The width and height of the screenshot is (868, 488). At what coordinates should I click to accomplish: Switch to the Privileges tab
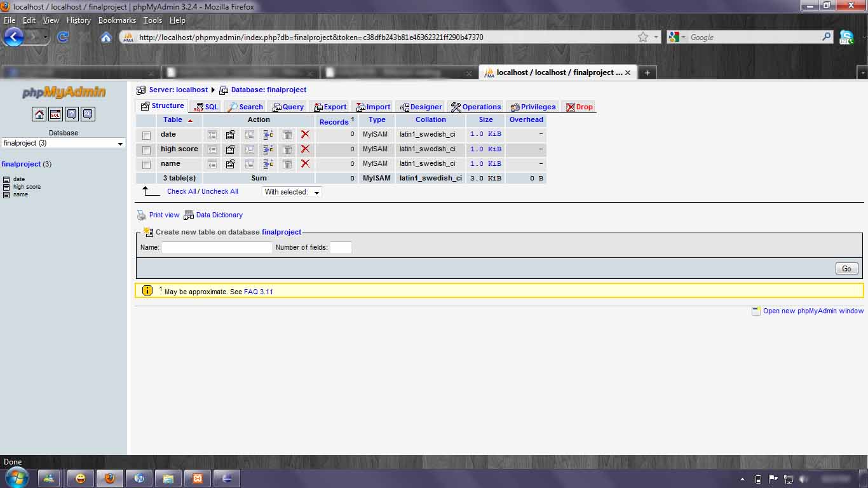(x=532, y=107)
